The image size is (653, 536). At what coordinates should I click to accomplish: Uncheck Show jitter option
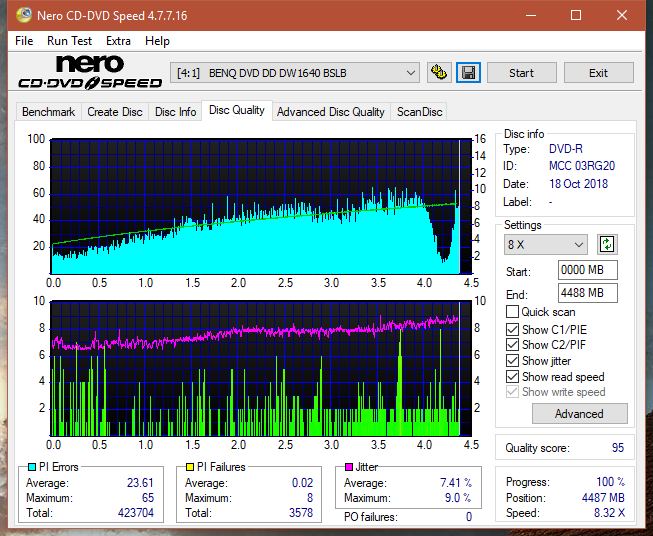click(x=512, y=361)
